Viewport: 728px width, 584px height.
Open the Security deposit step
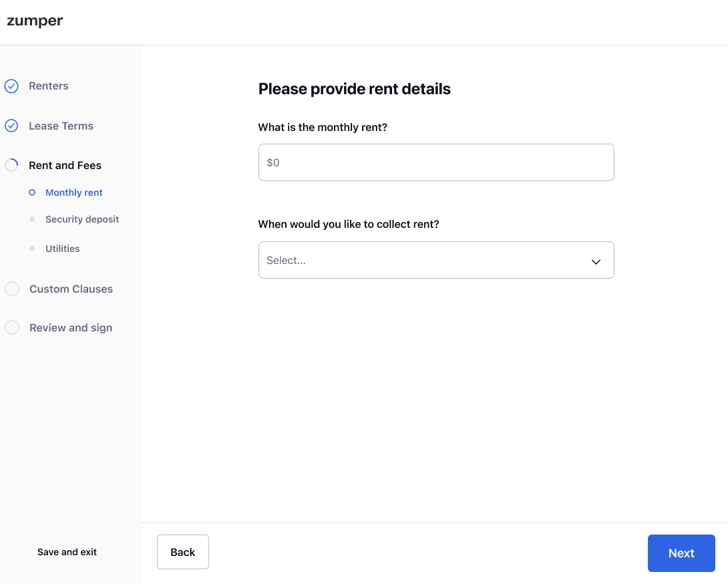[x=82, y=219]
